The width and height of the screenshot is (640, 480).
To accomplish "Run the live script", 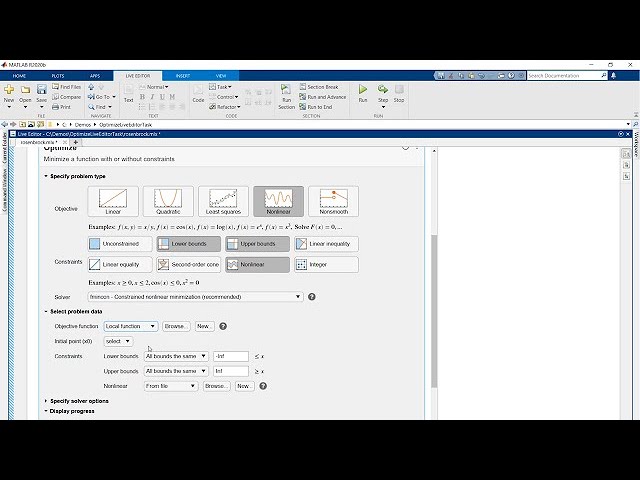I will pos(363,93).
